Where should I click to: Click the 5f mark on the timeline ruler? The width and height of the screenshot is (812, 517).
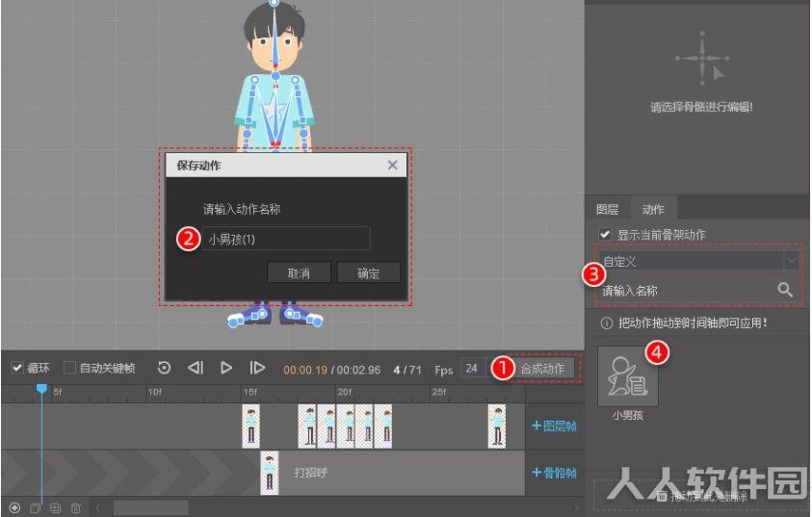pyautogui.click(x=58, y=392)
